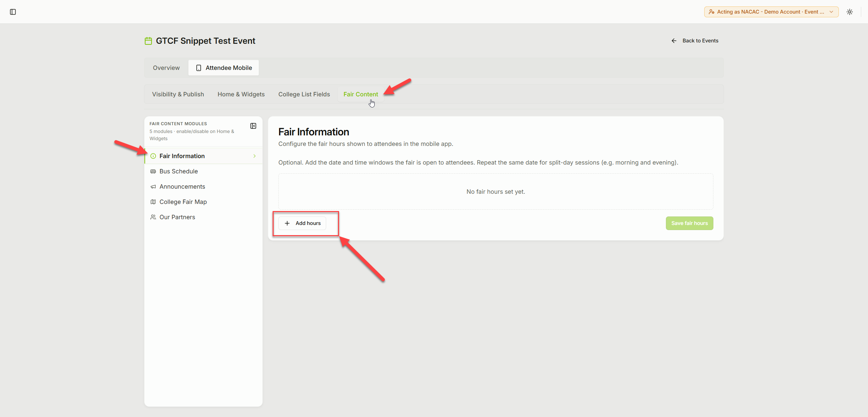Open the Acting as NACAC account dropdown
This screenshot has width=868, height=417.
click(771, 12)
